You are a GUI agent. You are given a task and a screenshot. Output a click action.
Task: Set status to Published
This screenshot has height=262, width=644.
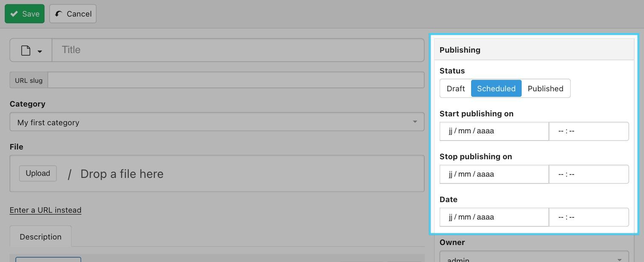[x=545, y=88]
